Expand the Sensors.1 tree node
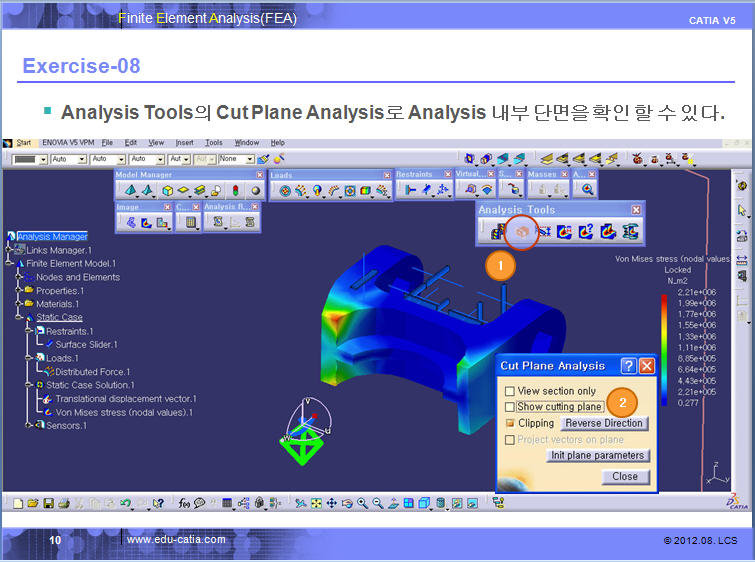Image resolution: width=755 pixels, height=562 pixels. 29,425
